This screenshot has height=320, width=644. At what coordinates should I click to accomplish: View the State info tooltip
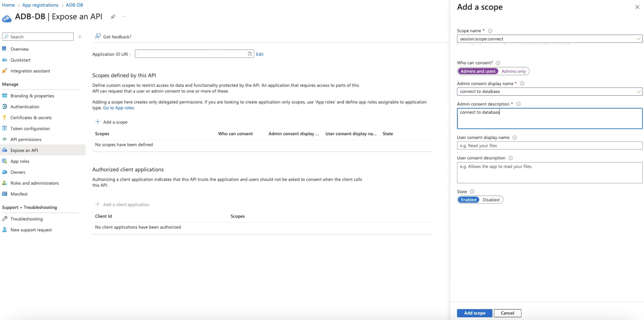472,191
